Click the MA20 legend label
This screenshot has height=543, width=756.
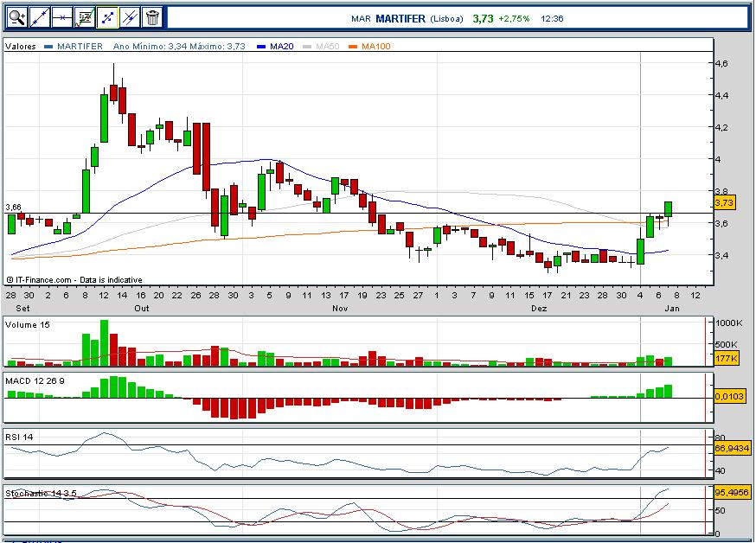tap(282, 46)
